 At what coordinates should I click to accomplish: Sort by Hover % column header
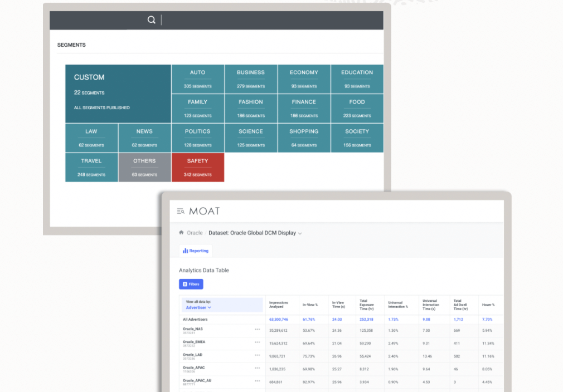coord(488,305)
